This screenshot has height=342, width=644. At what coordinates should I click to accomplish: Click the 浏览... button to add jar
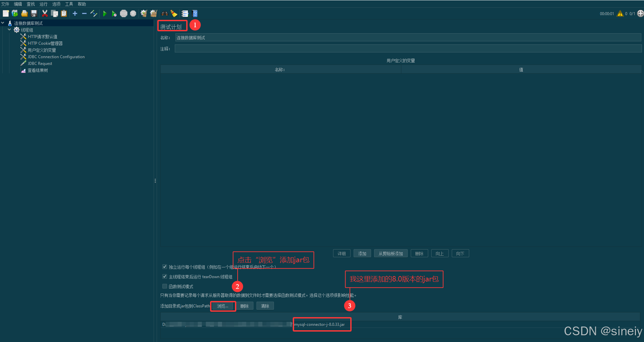tap(223, 306)
